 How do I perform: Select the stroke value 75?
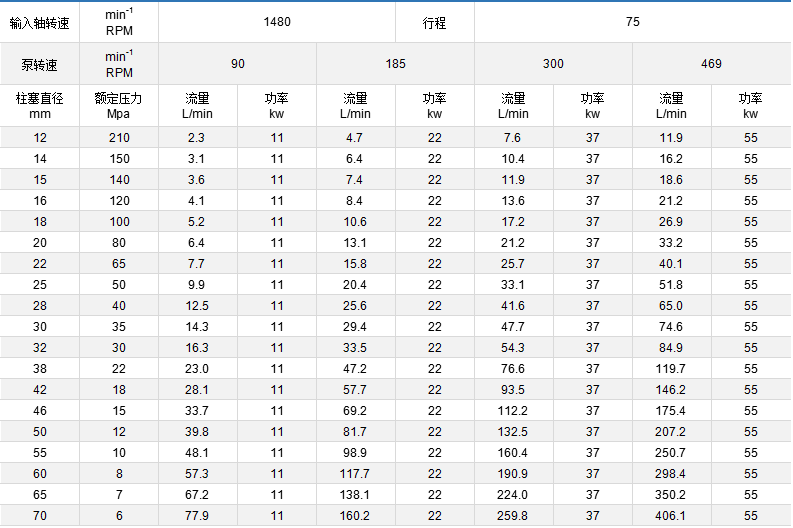[632, 21]
